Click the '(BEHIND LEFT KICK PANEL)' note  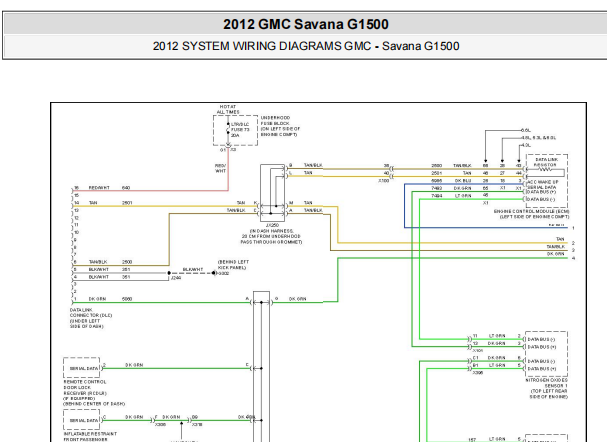233,265
